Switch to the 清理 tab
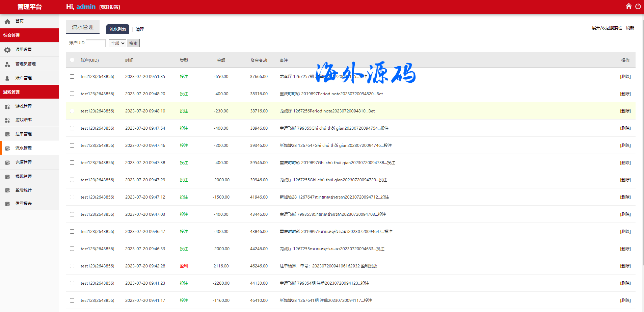 point(140,29)
